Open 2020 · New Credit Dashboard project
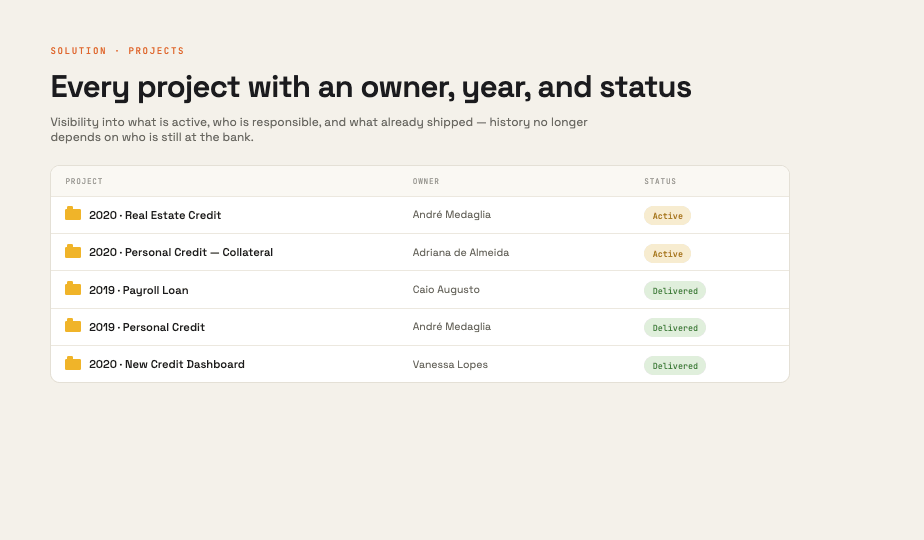924x540 pixels. click(167, 364)
